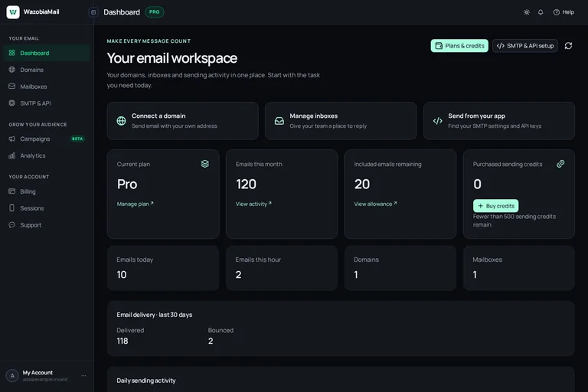Screen dimensions: 588x392
Task: Click the BETA badge beside Campaigns
Action: [x=77, y=139]
